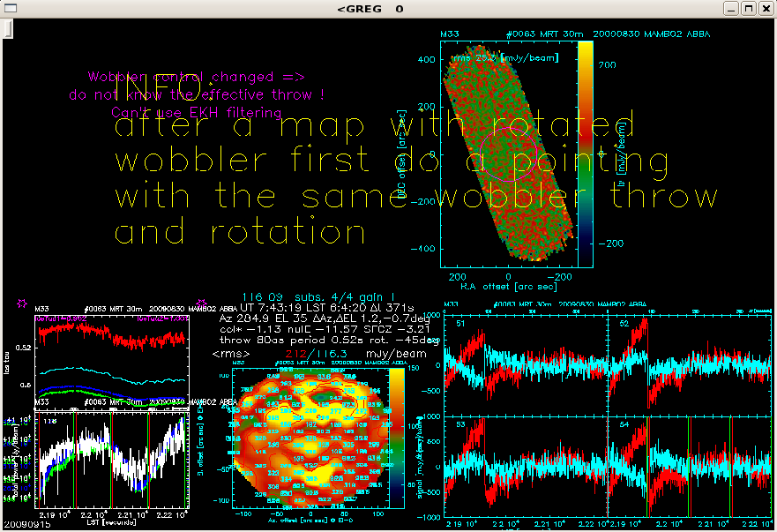The width and height of the screenshot is (777, 532).
Task: Click the total power plot labeled 116
Action: pyautogui.click(x=110, y=459)
